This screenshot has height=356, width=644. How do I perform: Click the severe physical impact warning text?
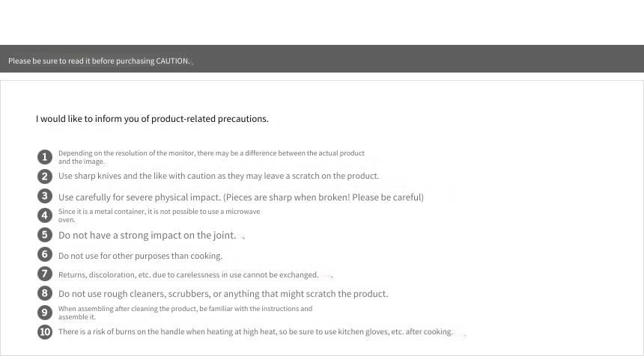(240, 197)
